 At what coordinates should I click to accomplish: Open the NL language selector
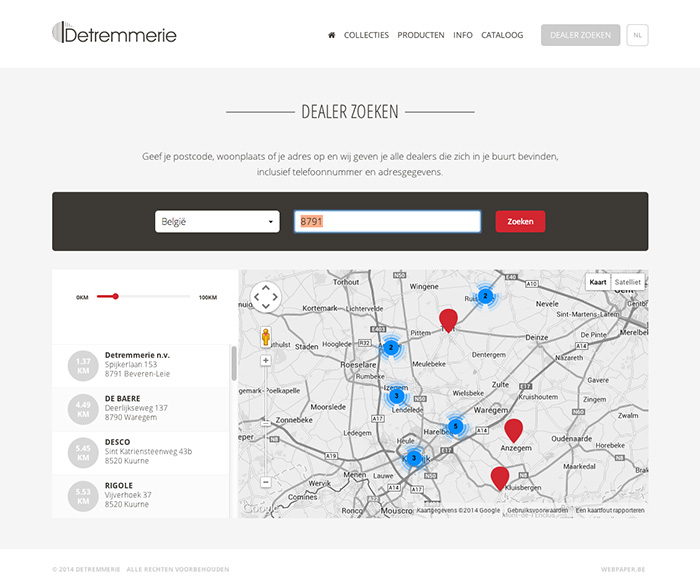637,35
